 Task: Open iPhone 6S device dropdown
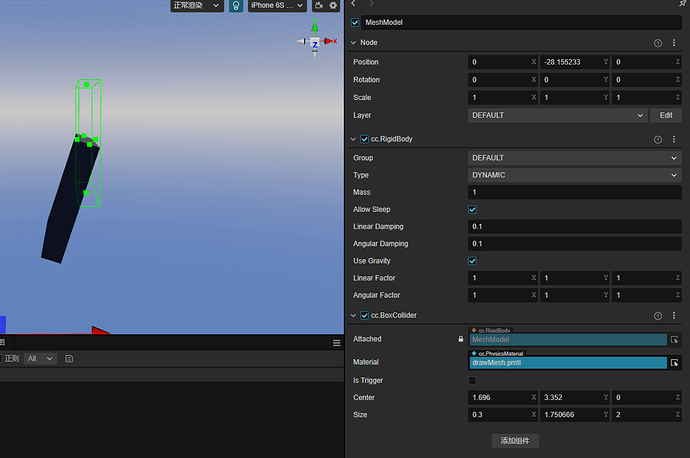[277, 6]
